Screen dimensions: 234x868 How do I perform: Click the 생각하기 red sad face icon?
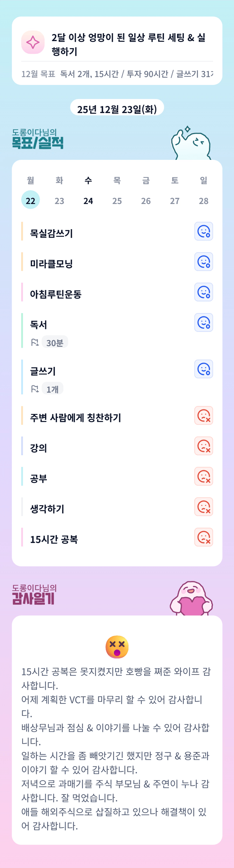coord(203,506)
